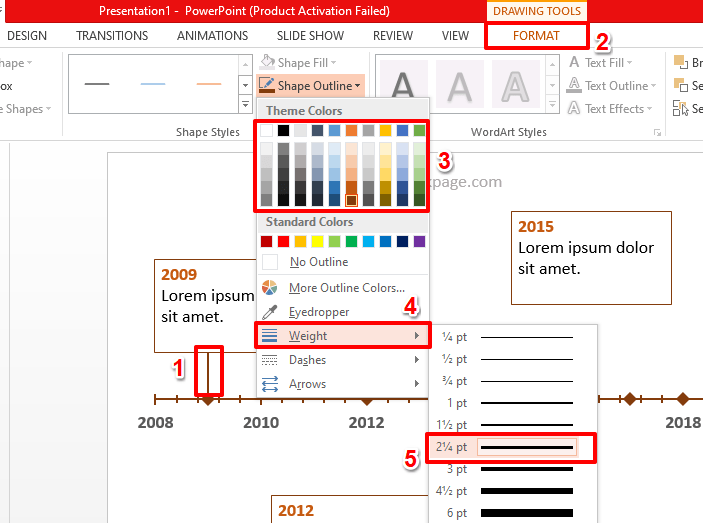703x523 pixels.
Task: Collapse the Shape Outline dropdown
Action: click(310, 86)
